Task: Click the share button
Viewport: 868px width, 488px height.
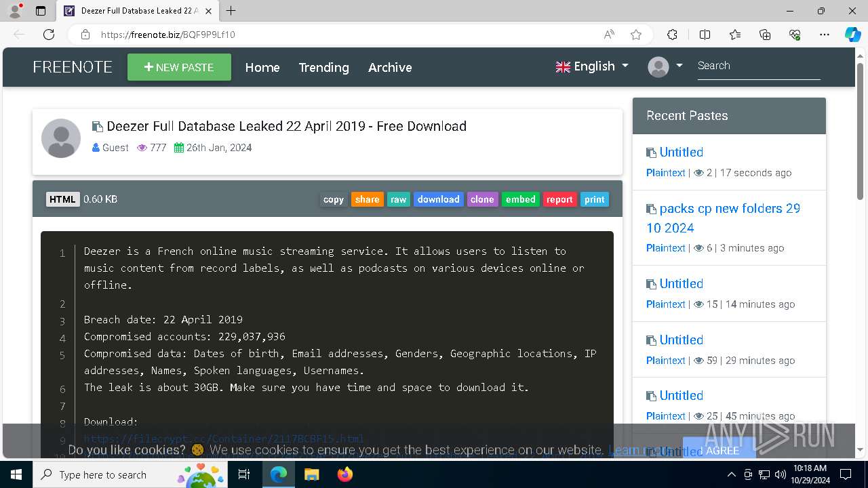Action: click(367, 199)
